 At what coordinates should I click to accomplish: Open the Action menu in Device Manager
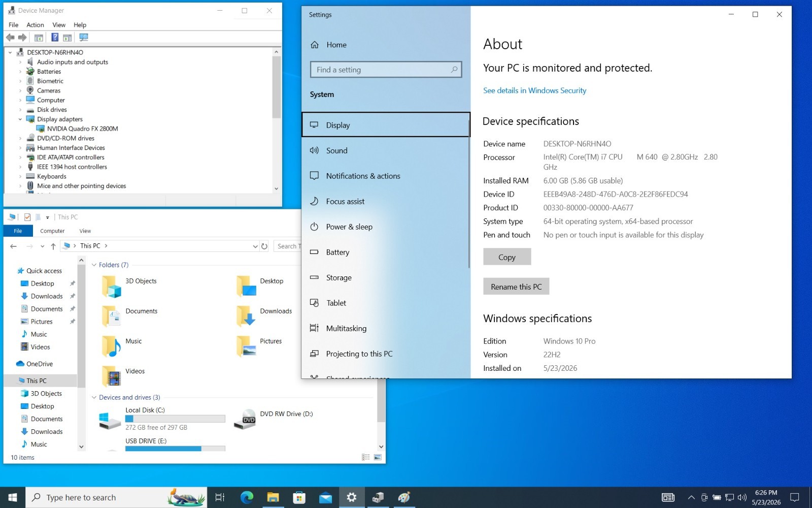click(35, 25)
